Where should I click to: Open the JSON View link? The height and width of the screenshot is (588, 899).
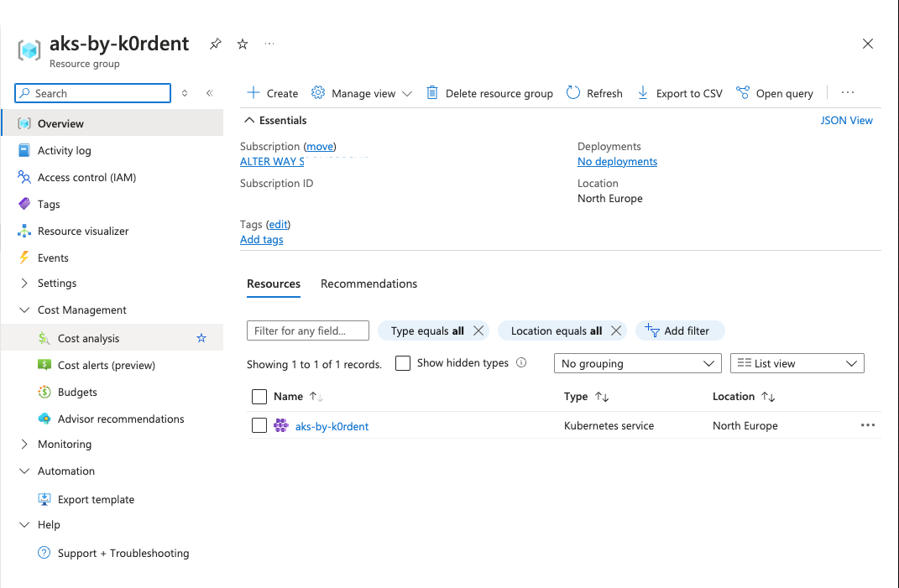pos(846,120)
